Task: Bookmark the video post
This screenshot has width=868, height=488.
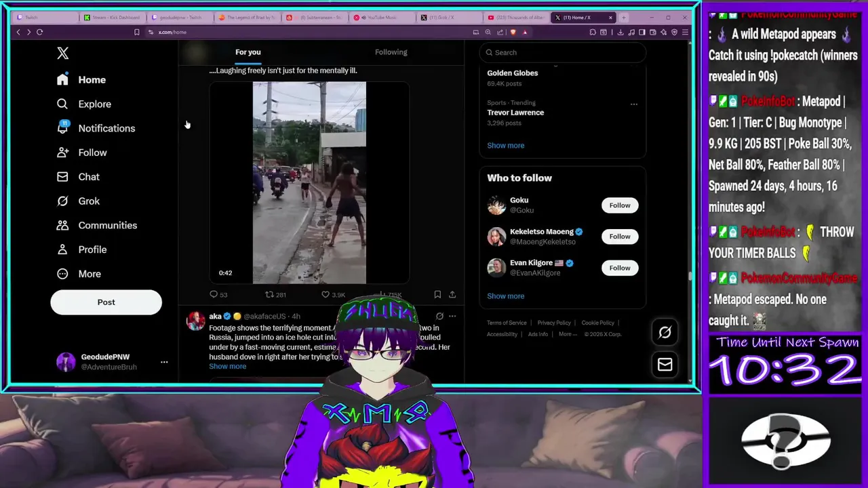Action: (437, 294)
